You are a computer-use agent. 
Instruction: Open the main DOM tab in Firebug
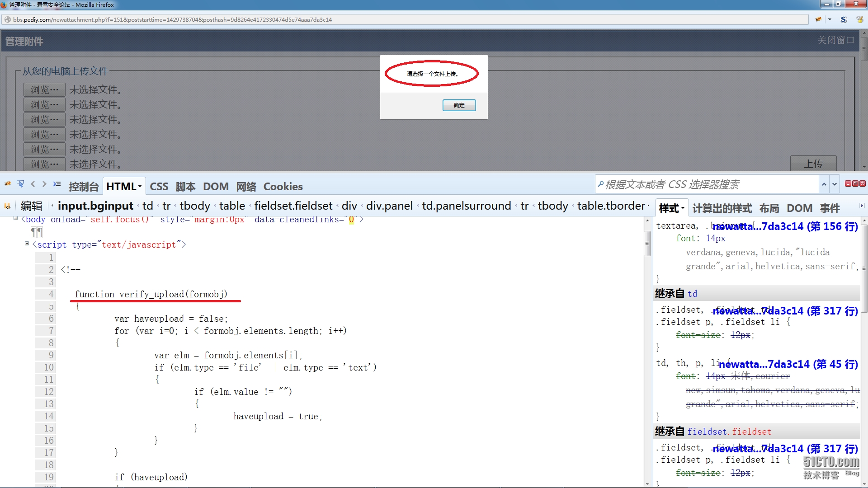tap(216, 187)
